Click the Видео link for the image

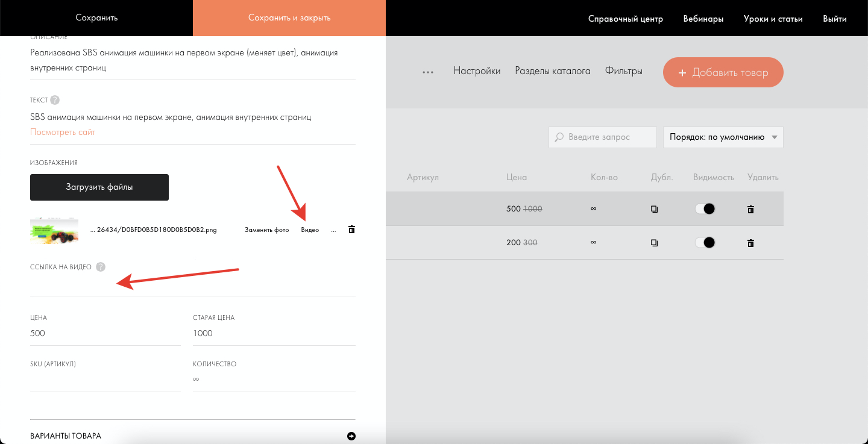pyautogui.click(x=310, y=230)
